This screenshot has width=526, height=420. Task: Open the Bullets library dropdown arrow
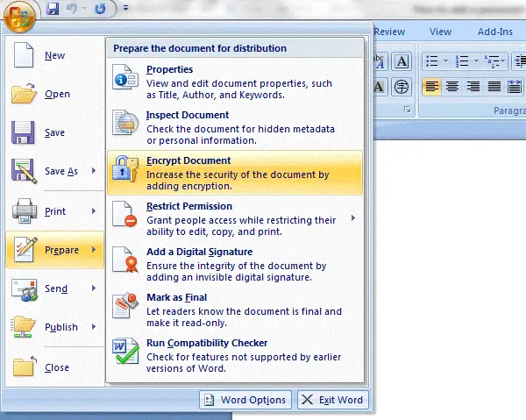pyautogui.click(x=445, y=61)
